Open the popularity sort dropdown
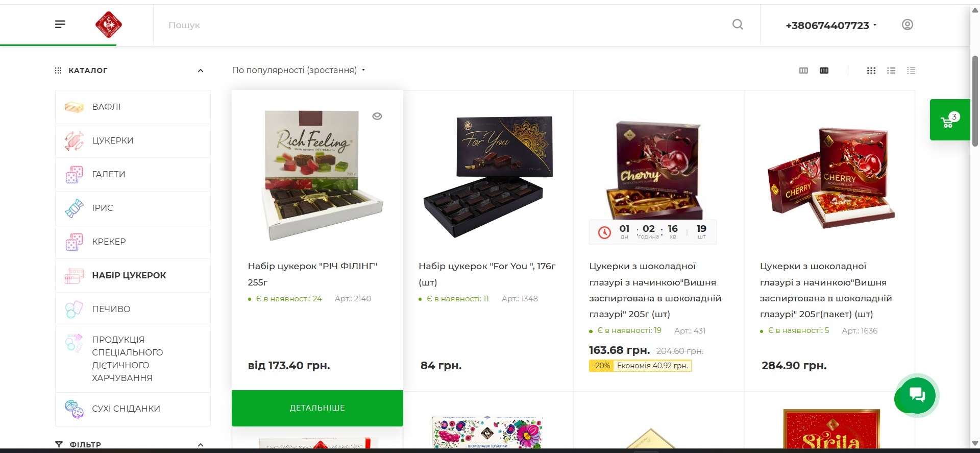This screenshot has width=980, height=453. (299, 70)
